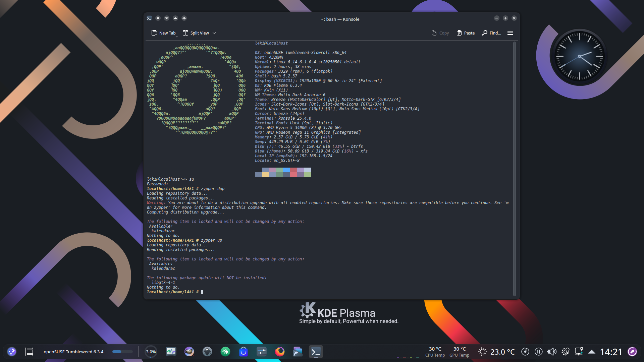Image resolution: width=644 pixels, height=362 pixels.
Task: Click the 'zypper dup' command text
Action: pyautogui.click(x=213, y=189)
